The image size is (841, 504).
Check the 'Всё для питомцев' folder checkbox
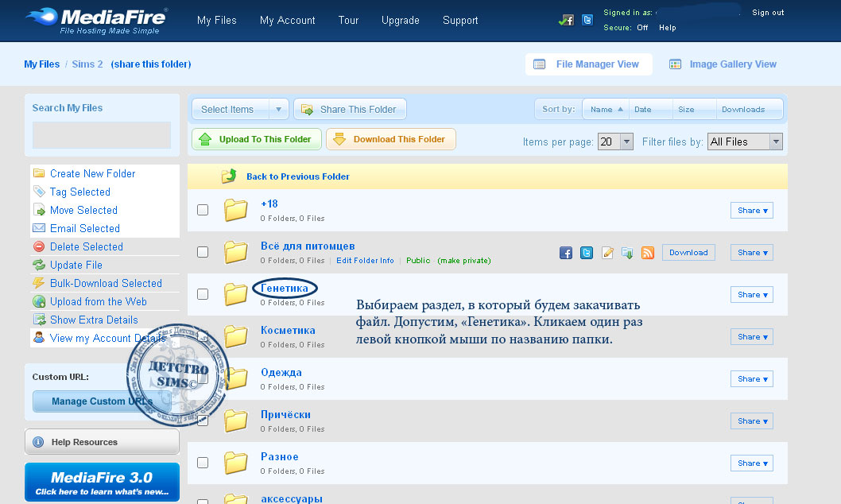tap(203, 252)
